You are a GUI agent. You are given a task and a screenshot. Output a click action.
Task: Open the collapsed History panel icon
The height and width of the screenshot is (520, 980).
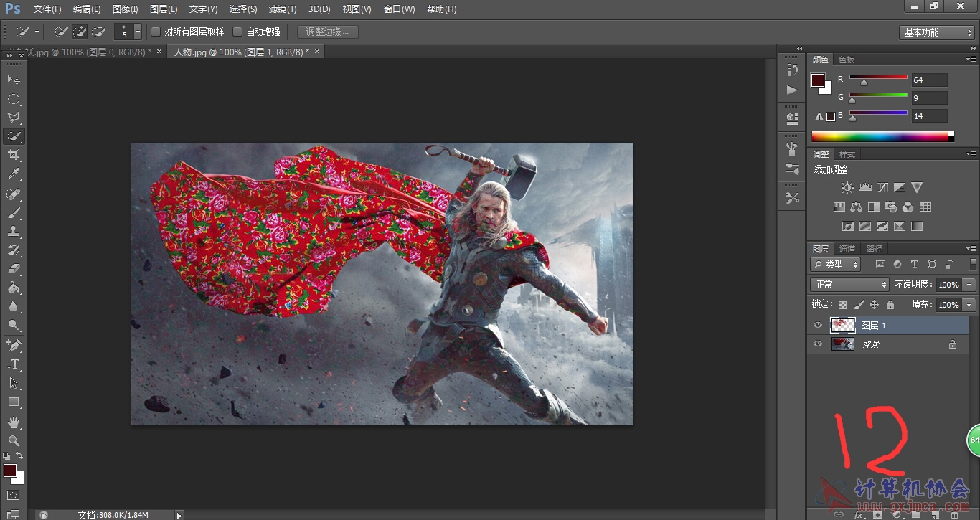pos(792,70)
